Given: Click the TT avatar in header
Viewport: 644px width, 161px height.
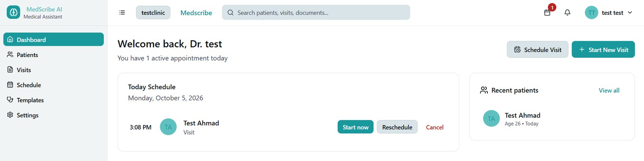Looking at the screenshot, I should 591,12.
